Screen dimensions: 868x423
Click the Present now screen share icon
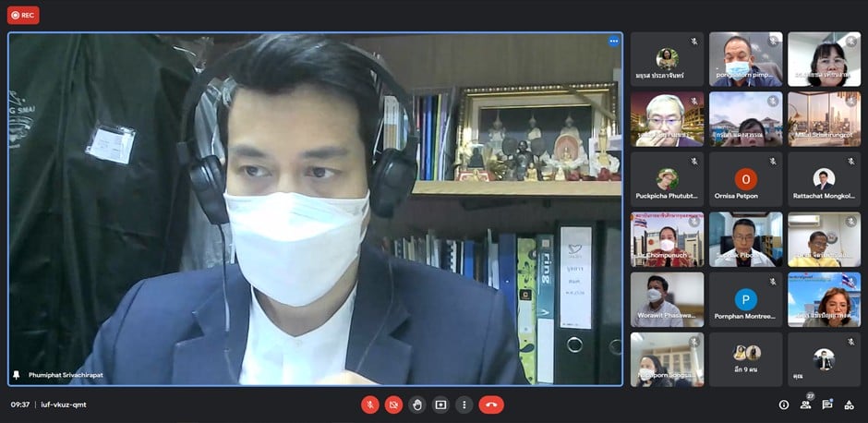pos(440,405)
